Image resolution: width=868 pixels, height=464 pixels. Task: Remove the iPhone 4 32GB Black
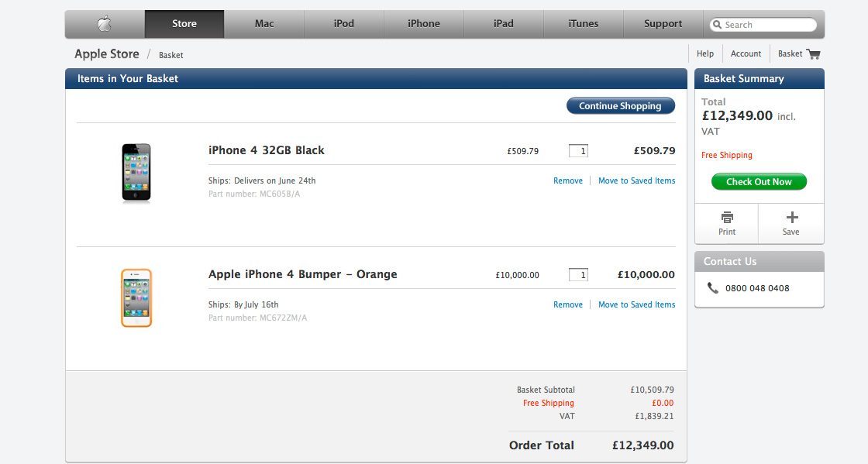[568, 180]
